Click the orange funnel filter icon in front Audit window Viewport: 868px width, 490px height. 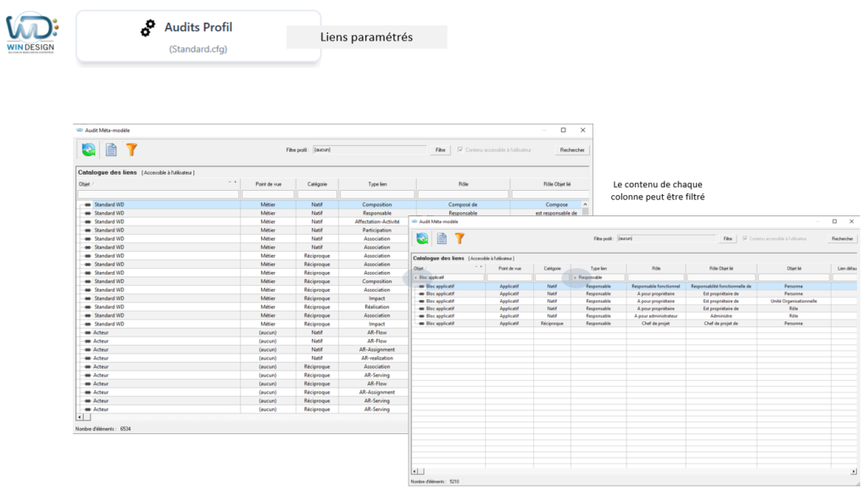tap(459, 238)
